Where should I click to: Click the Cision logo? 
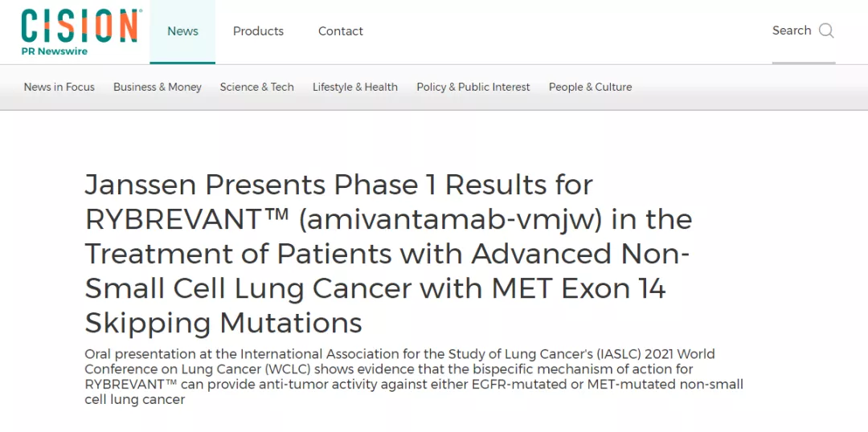[x=79, y=26]
